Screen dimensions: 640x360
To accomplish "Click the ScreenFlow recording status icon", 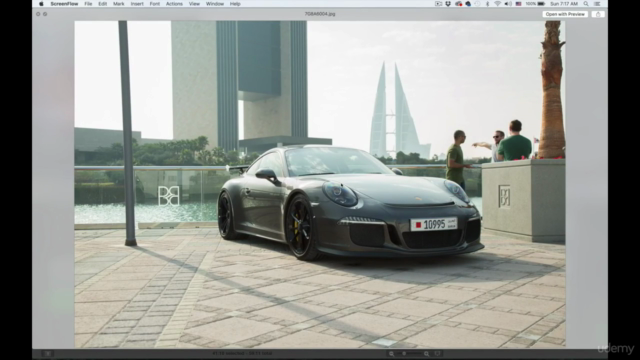I will point(438,4).
